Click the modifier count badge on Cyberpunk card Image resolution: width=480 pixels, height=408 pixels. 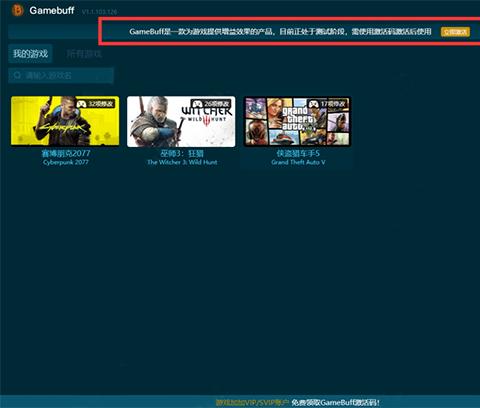95,104
